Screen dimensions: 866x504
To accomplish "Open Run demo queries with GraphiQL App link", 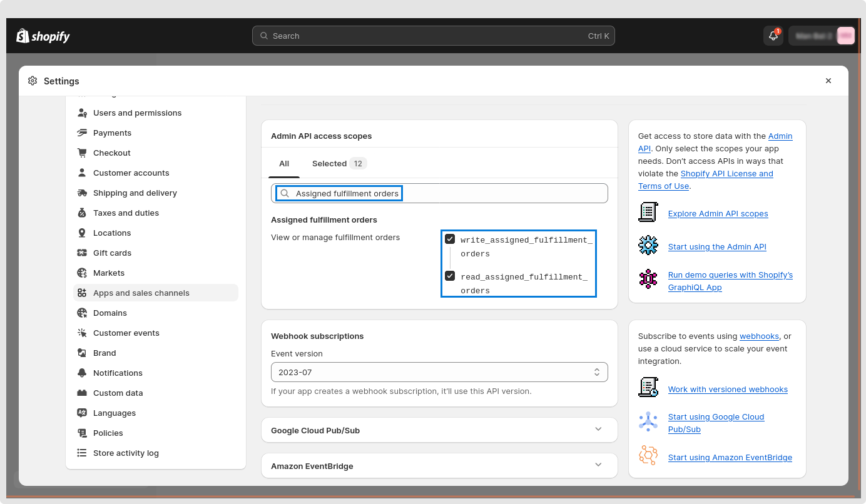I will (x=730, y=281).
